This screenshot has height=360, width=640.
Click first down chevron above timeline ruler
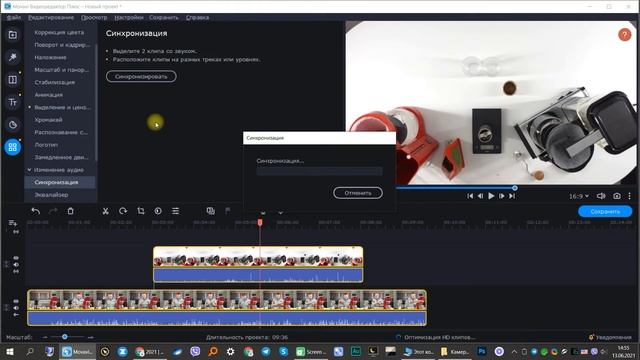pyautogui.click(x=263, y=213)
